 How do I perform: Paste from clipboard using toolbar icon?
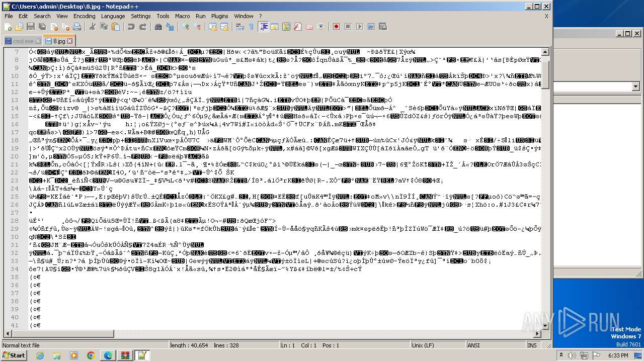pyautogui.click(x=116, y=27)
